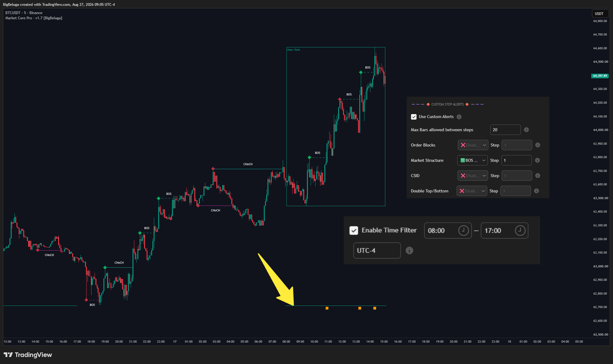Toggle the Enable Time Filter checkbox

(x=354, y=230)
